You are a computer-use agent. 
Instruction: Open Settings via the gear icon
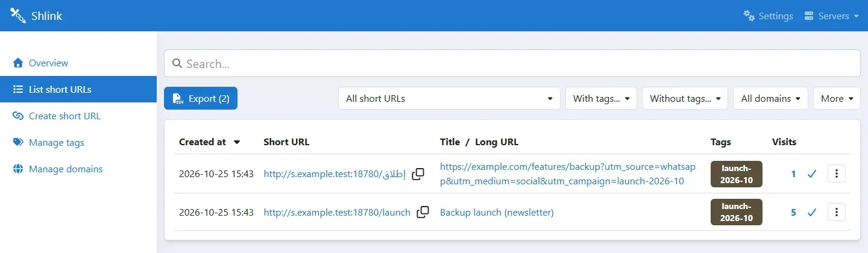point(749,16)
